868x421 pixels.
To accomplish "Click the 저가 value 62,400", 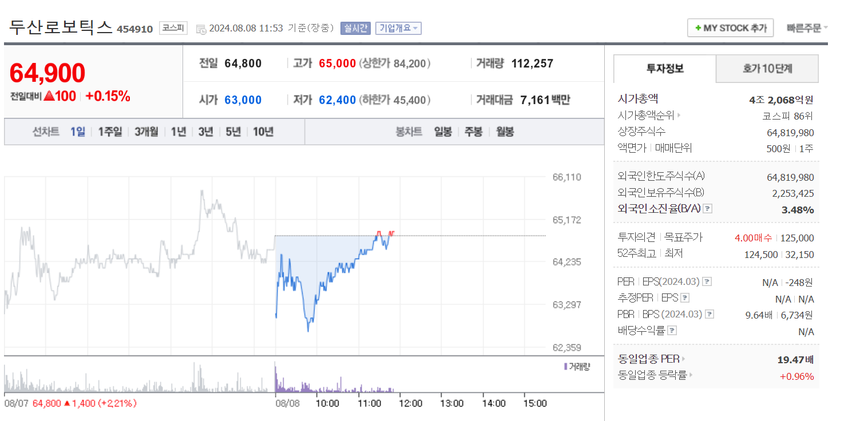I will (x=338, y=100).
